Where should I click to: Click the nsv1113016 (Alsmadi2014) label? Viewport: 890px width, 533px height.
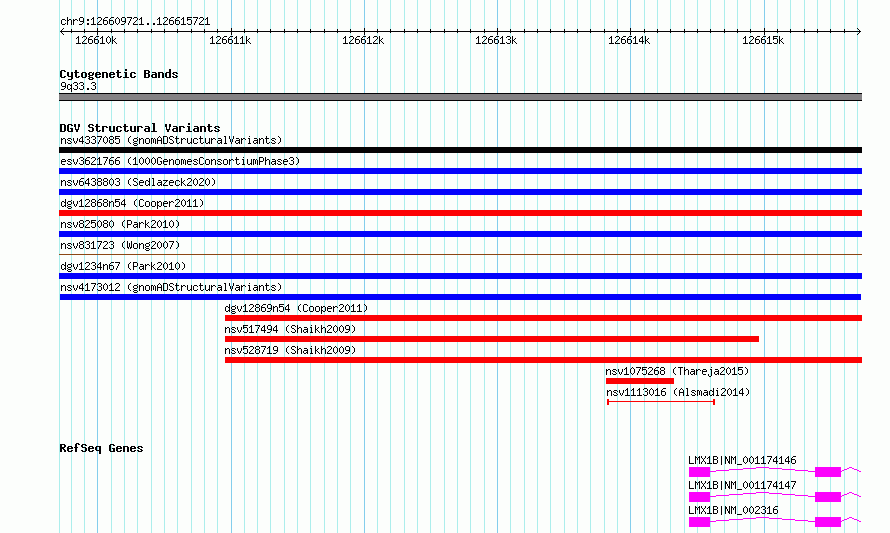[678, 392]
